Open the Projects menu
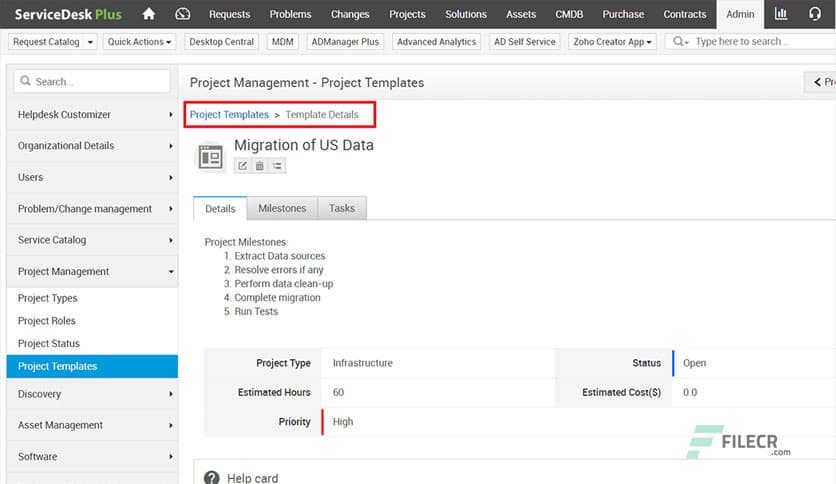836x484 pixels. click(x=407, y=14)
